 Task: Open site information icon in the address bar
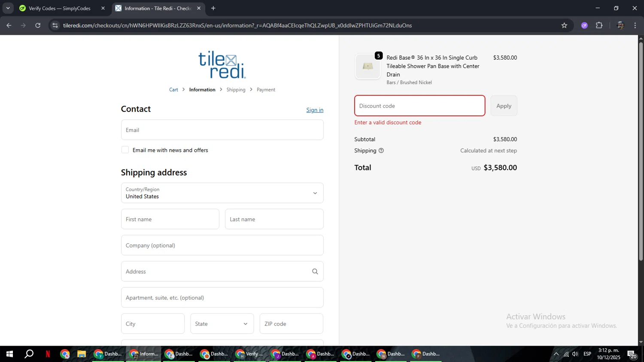55,25
